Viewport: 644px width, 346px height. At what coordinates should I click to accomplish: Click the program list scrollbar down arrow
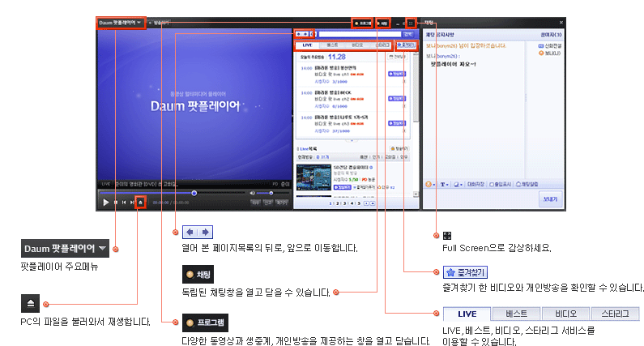click(x=416, y=194)
